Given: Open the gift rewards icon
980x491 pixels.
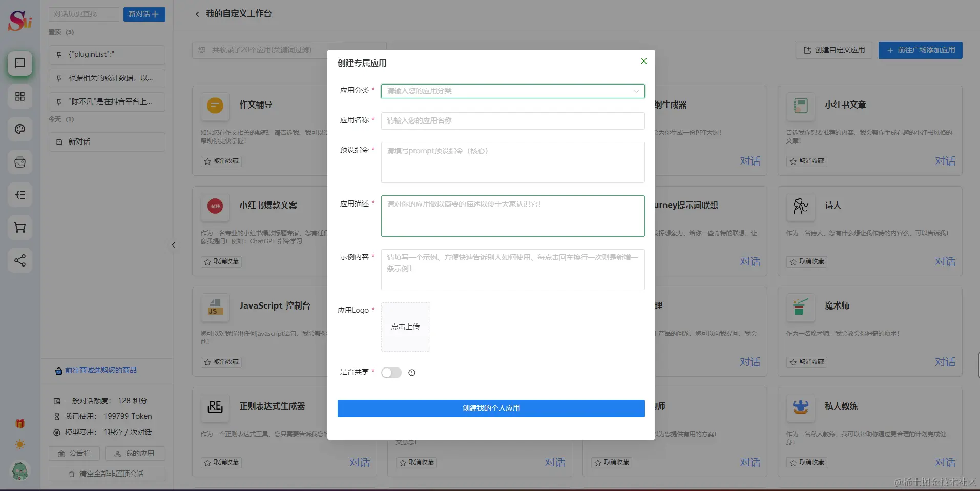Looking at the screenshot, I should click(x=19, y=423).
